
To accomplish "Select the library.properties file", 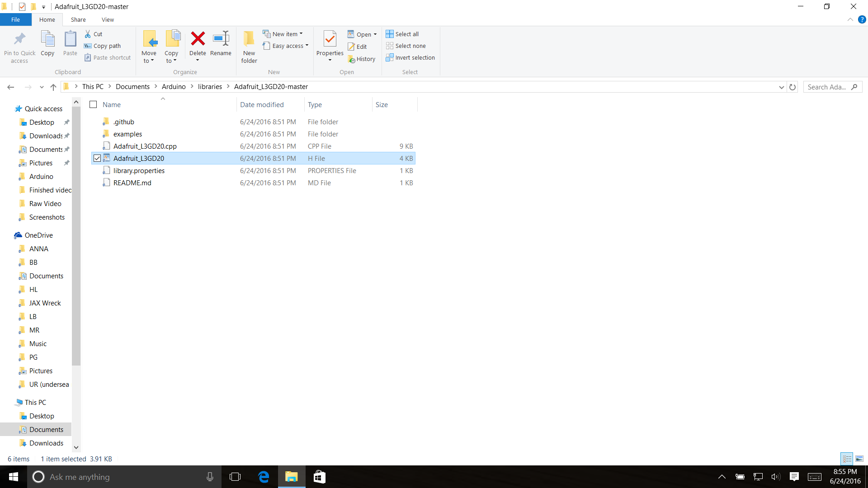I will click(x=253, y=171).
